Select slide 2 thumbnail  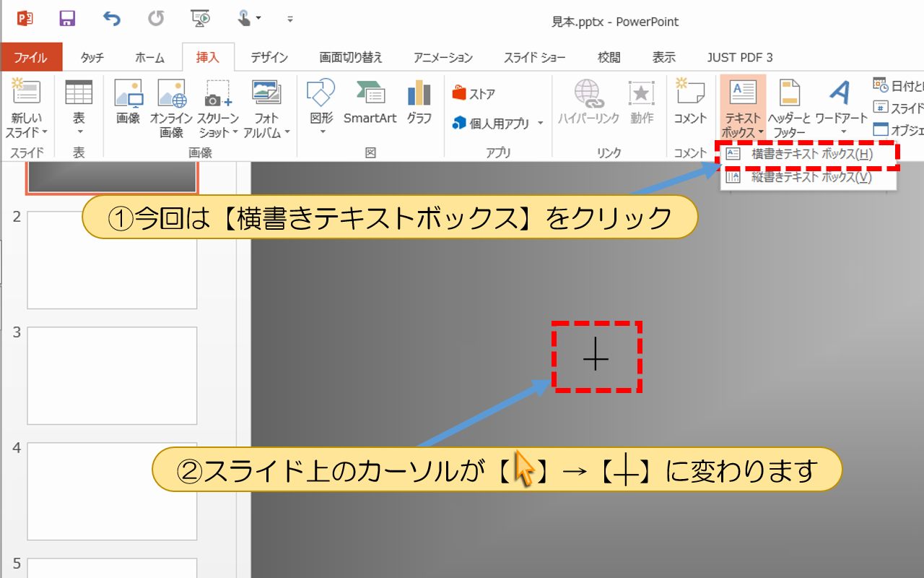112,260
